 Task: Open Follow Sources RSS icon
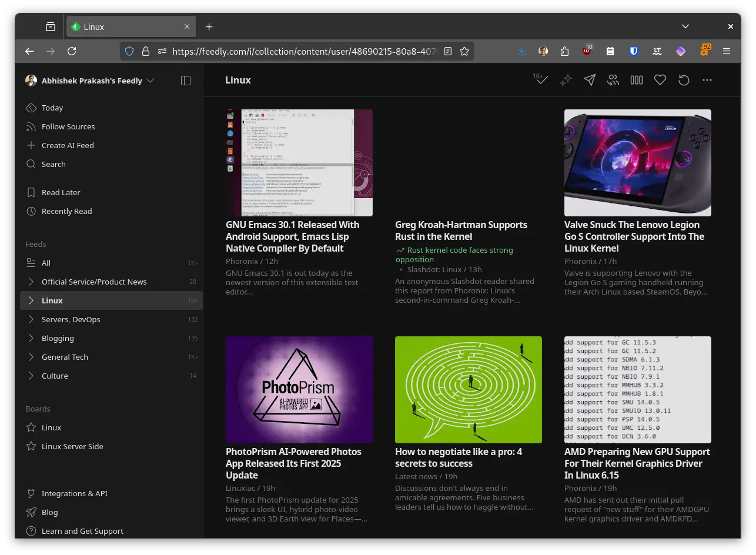(31, 126)
